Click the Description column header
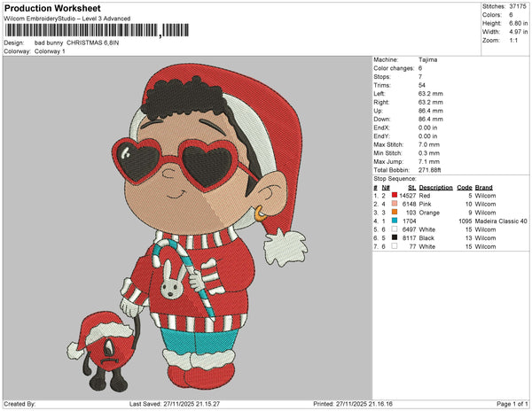 point(435,187)
